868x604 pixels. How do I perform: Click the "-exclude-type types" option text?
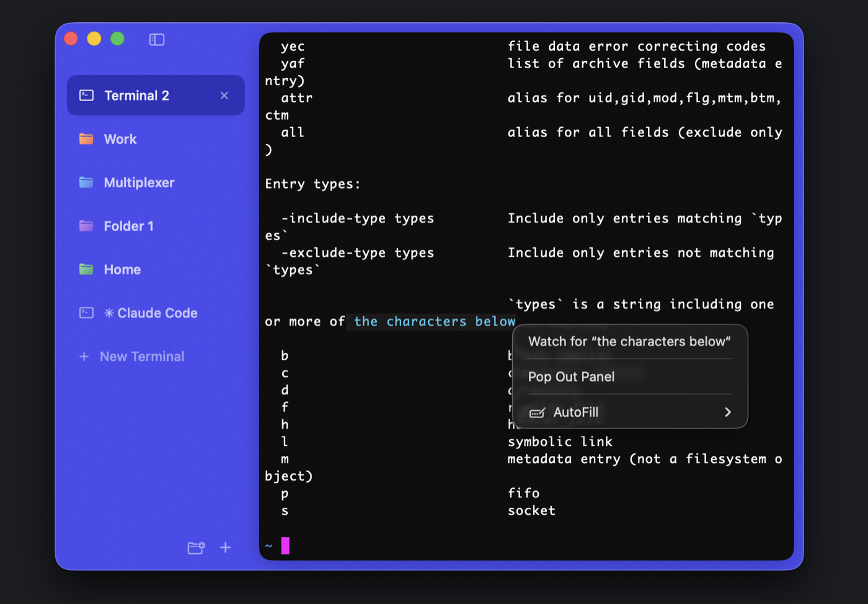(358, 253)
